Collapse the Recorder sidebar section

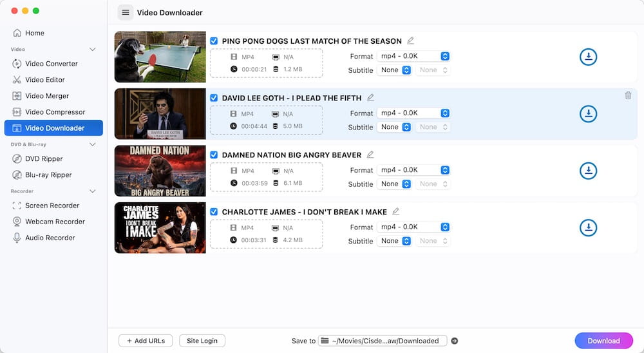92,191
